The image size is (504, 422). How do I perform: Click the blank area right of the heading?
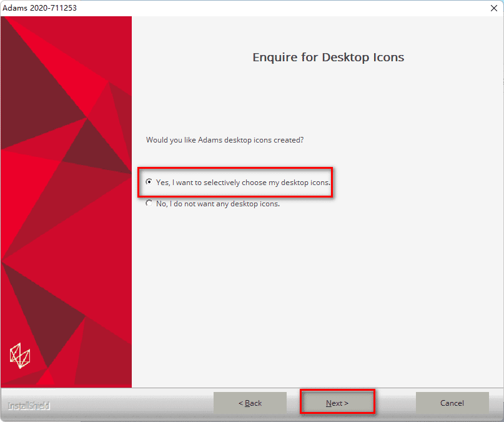(x=450, y=58)
